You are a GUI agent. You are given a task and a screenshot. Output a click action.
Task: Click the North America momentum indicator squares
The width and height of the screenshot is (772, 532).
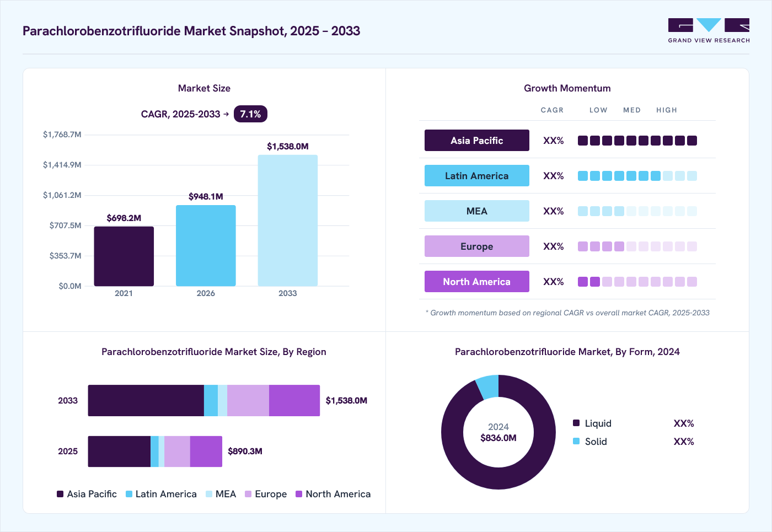[x=637, y=282]
